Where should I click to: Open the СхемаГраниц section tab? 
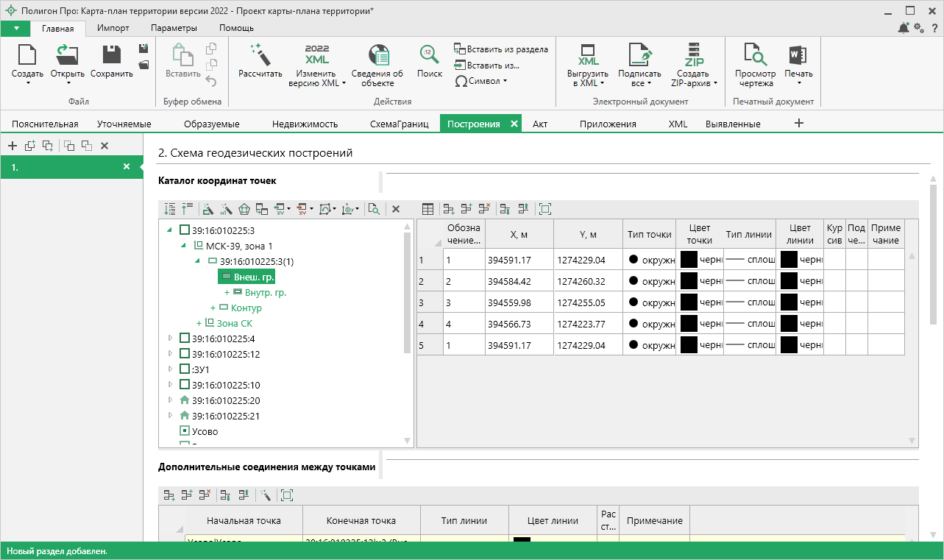(399, 124)
